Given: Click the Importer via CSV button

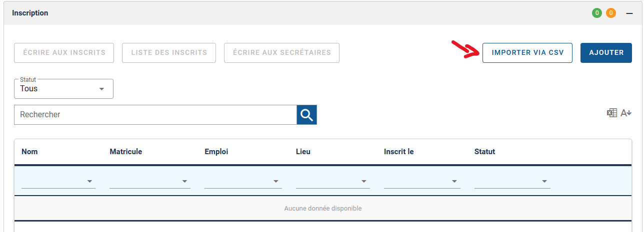Looking at the screenshot, I should [527, 52].
